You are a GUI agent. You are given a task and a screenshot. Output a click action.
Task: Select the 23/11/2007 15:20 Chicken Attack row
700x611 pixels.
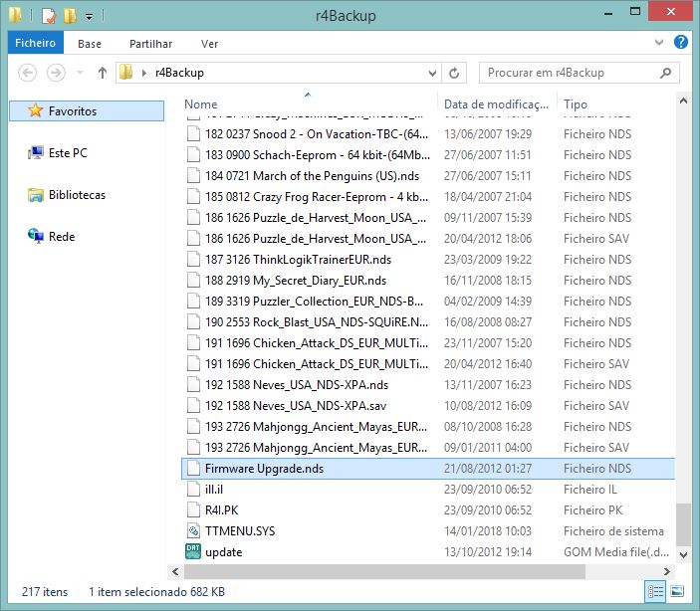click(428, 342)
